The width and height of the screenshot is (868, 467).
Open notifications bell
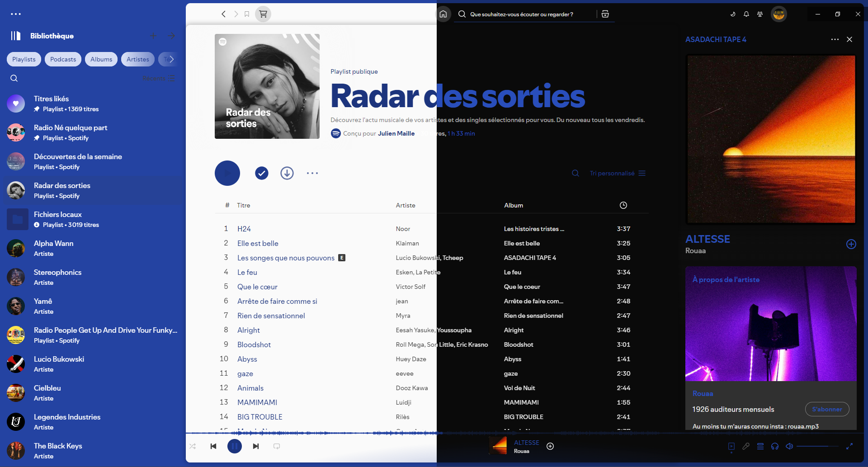(x=746, y=14)
